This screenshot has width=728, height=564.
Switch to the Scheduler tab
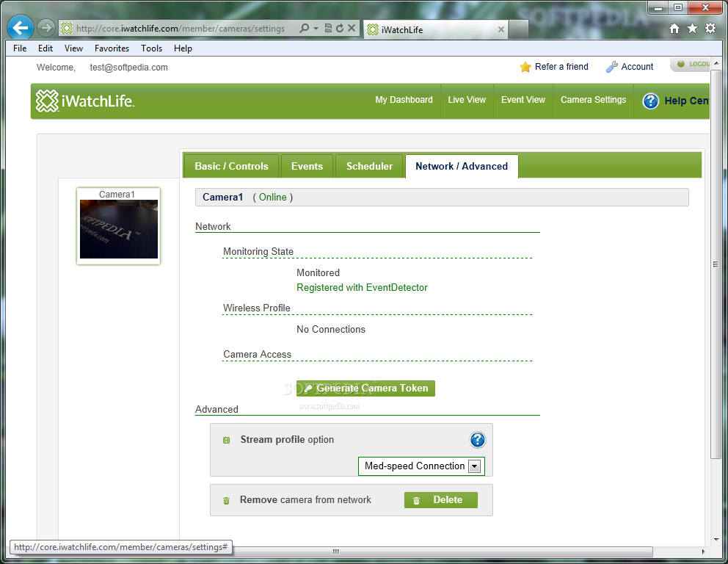click(x=369, y=166)
